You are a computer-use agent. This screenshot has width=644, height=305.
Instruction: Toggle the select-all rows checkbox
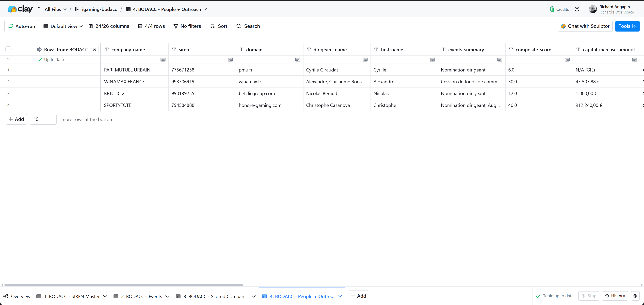point(8,50)
